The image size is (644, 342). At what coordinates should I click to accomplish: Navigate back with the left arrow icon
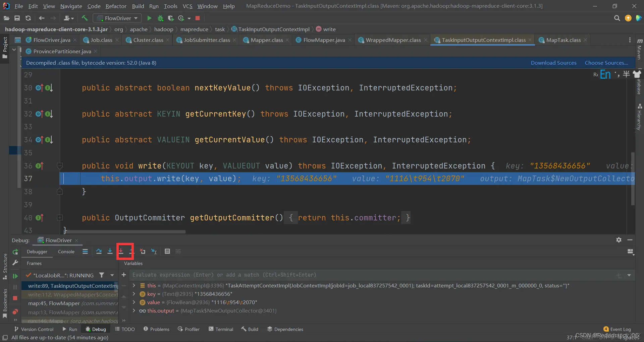[x=42, y=18]
